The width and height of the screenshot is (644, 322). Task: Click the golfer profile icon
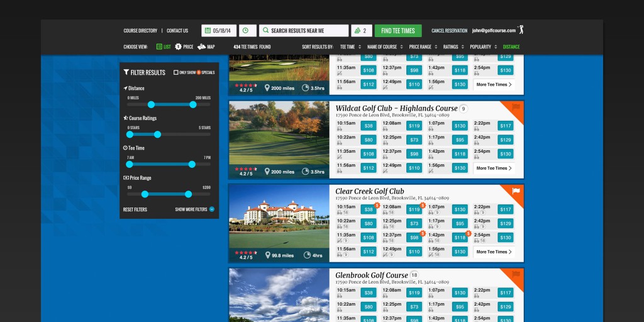coord(520,30)
